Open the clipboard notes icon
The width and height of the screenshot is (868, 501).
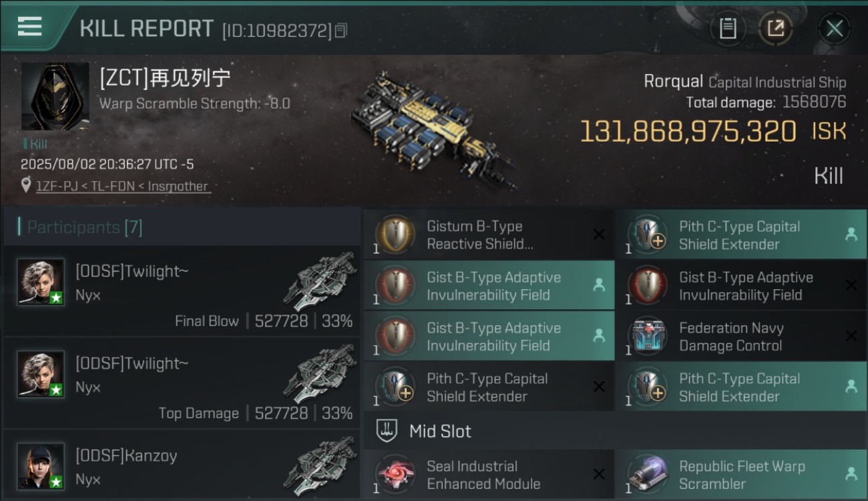point(728,28)
